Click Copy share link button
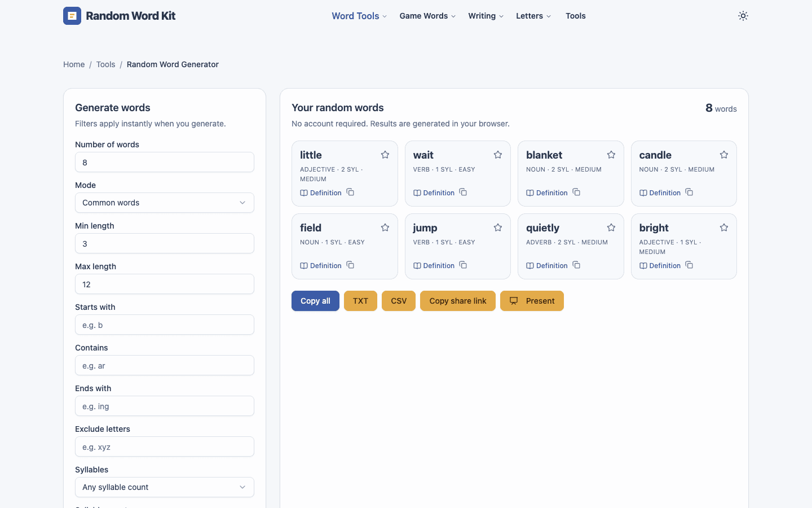Viewport: 812px width, 508px height. pos(458,301)
